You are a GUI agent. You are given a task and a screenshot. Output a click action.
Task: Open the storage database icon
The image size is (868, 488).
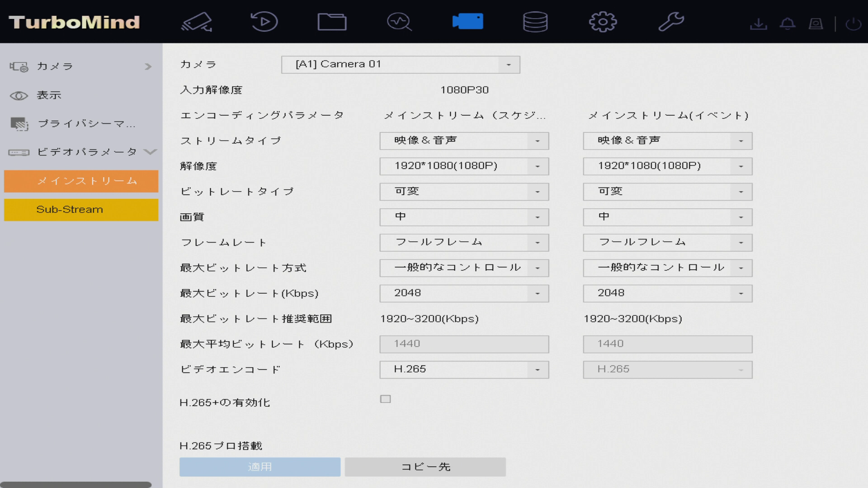point(535,22)
